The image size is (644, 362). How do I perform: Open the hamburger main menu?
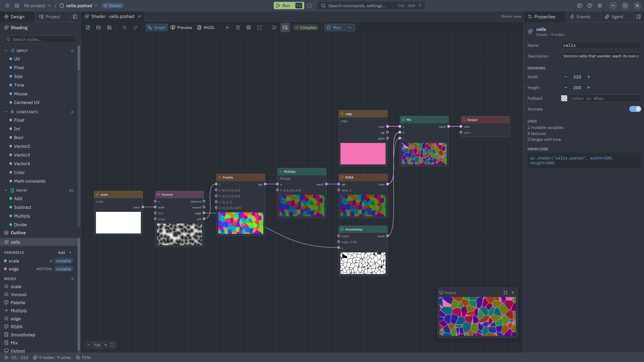click(x=7, y=6)
